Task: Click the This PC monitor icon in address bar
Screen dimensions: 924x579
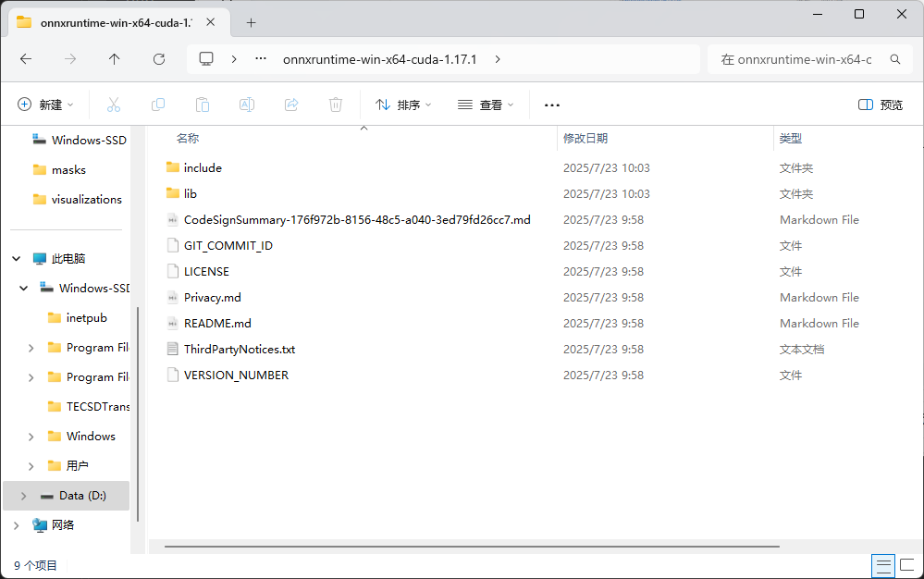Action: point(206,59)
